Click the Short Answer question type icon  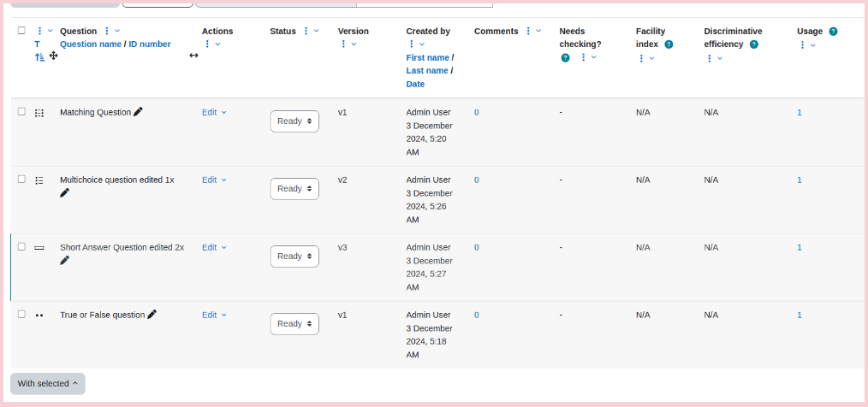[39, 248]
